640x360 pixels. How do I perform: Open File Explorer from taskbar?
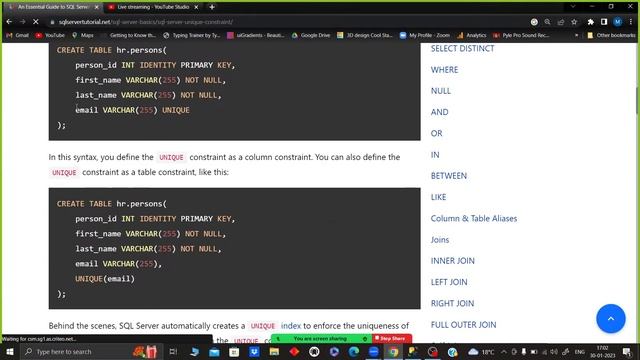click(274, 351)
